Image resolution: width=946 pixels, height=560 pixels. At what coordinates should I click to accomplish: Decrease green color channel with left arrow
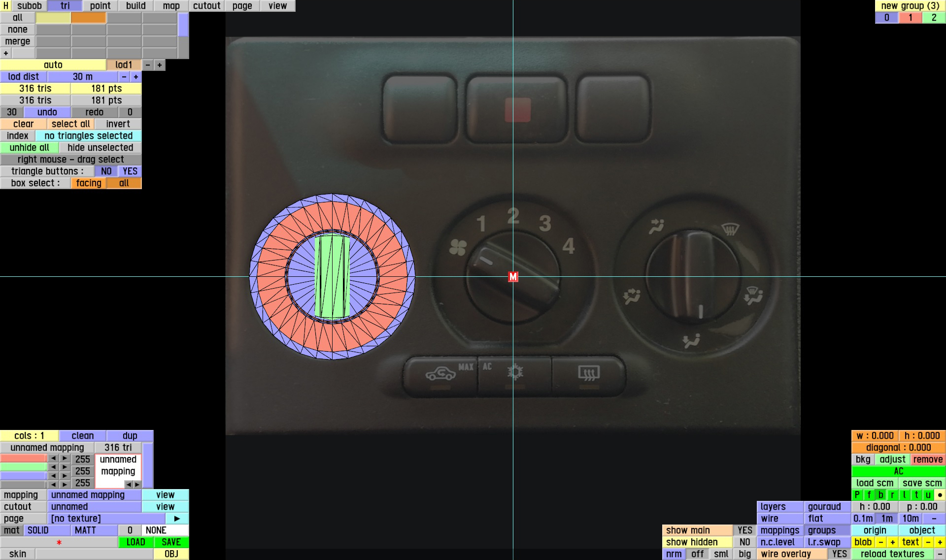(53, 467)
